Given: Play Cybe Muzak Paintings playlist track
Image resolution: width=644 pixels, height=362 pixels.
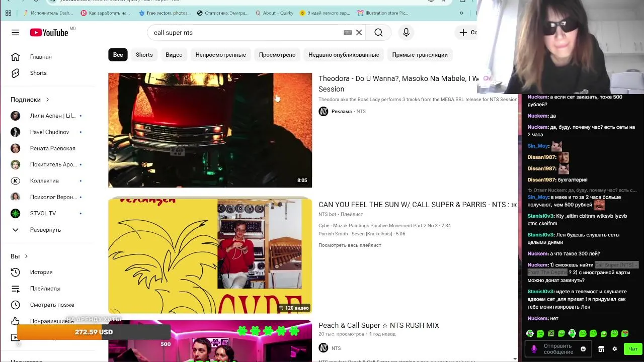Looking at the screenshot, I should point(384,226).
